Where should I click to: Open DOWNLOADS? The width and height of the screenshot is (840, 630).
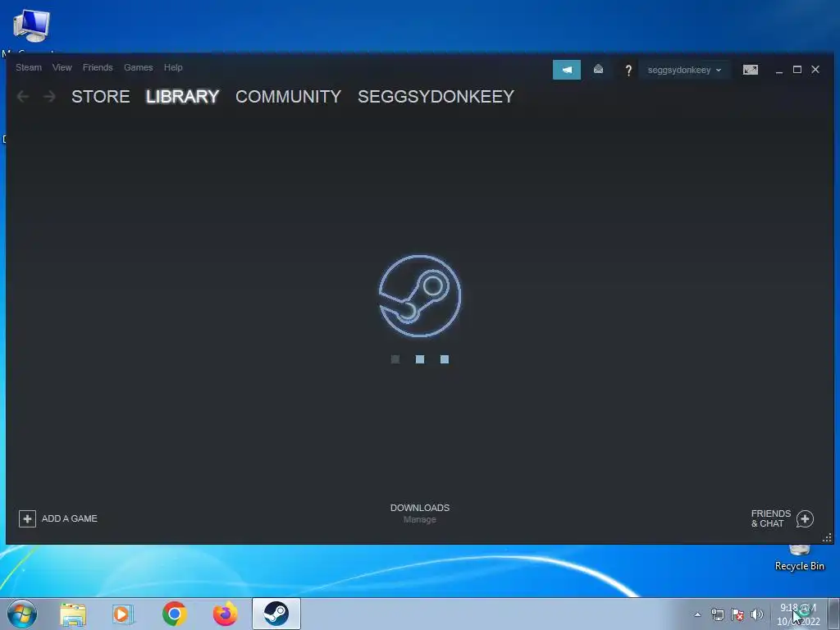pos(420,508)
